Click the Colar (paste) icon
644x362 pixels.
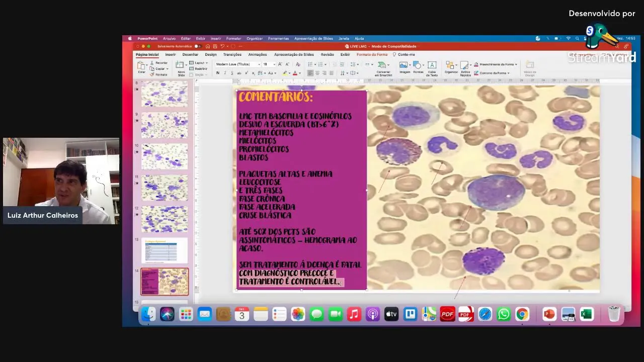click(x=140, y=65)
